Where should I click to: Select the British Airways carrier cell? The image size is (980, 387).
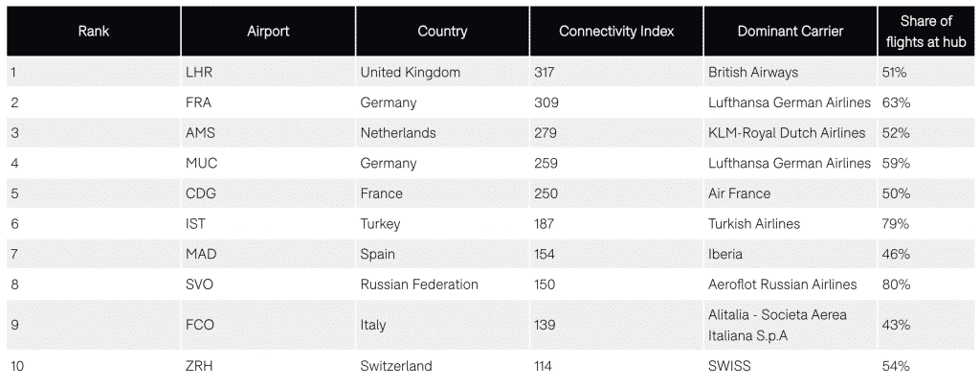click(791, 72)
